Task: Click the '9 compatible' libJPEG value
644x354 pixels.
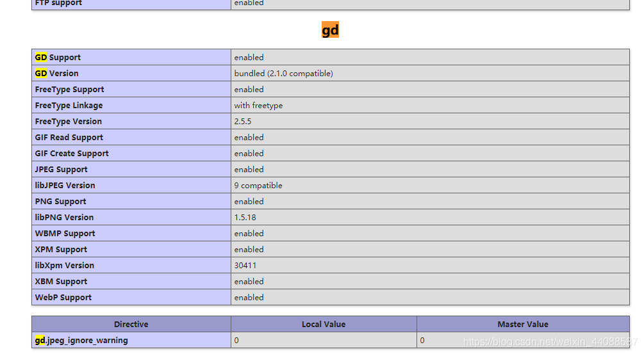Action: (x=258, y=186)
